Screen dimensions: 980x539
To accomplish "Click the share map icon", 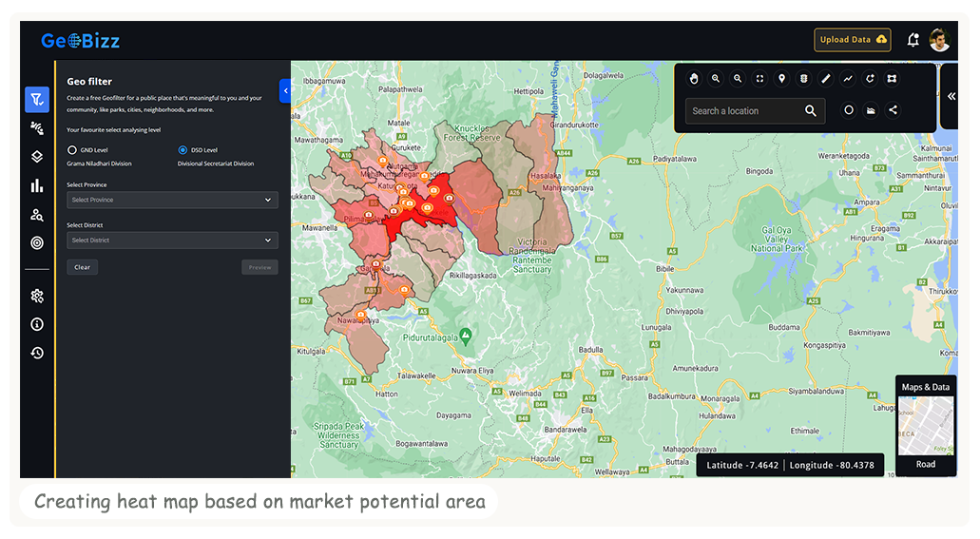I will tap(894, 110).
